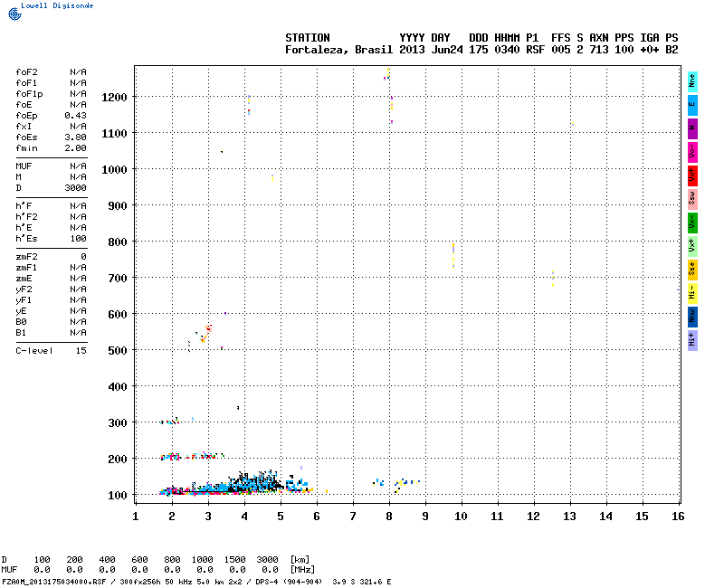Click the blue E legend swatch
The height and width of the screenshot is (588, 724).
pyautogui.click(x=692, y=104)
